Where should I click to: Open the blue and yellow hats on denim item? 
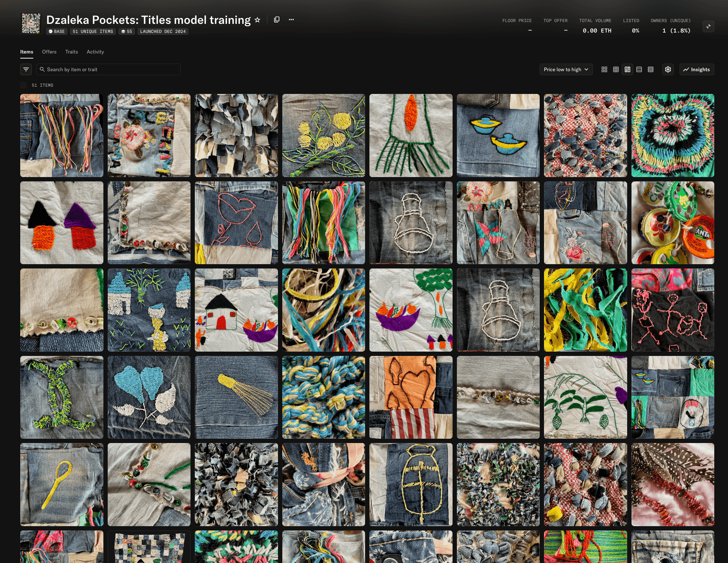tap(498, 136)
